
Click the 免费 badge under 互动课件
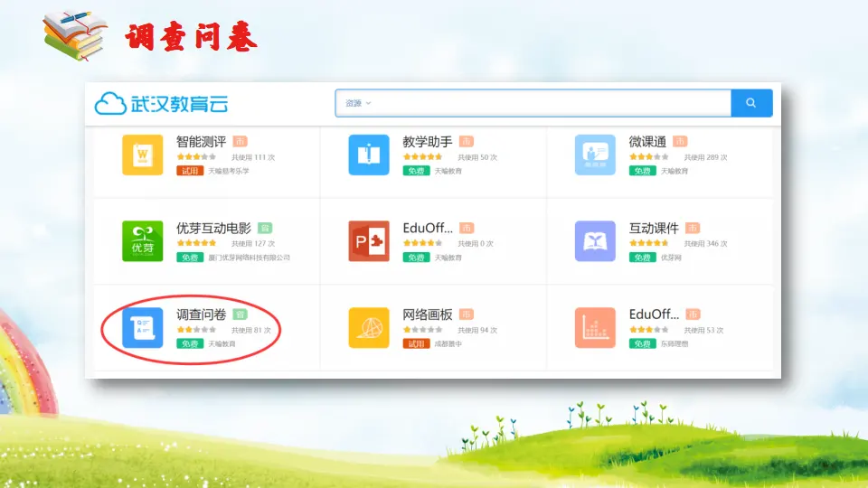pos(642,258)
